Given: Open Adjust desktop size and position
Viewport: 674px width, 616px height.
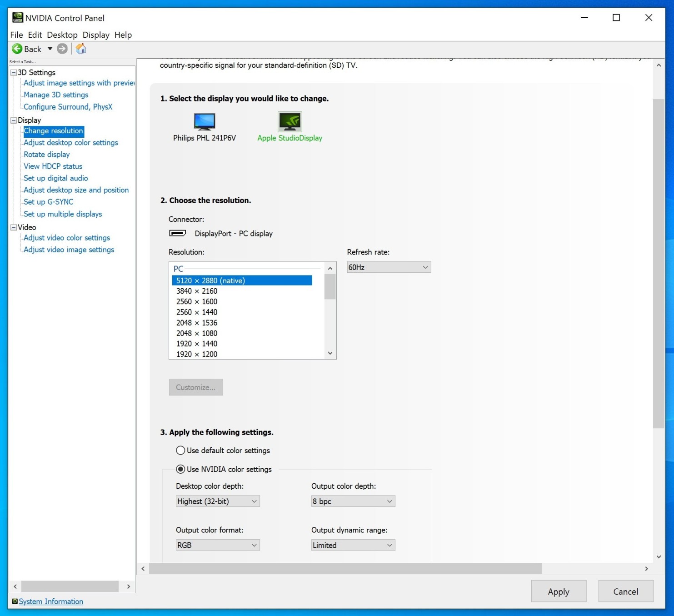Looking at the screenshot, I should coord(76,190).
